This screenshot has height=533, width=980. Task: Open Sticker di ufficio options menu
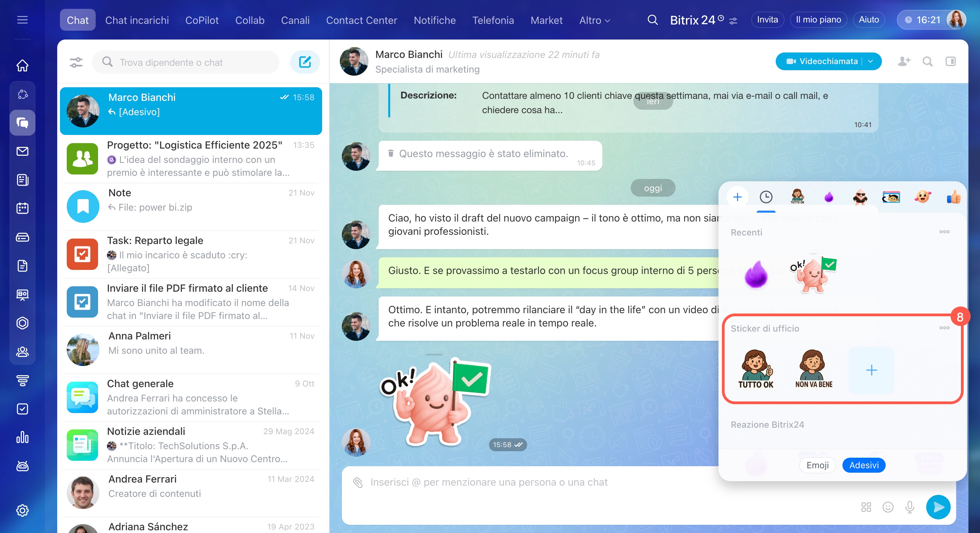[944, 328]
